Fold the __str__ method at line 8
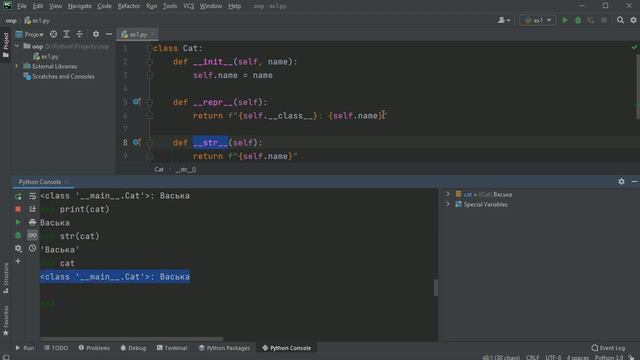This screenshot has height=360, width=640. coord(150,142)
